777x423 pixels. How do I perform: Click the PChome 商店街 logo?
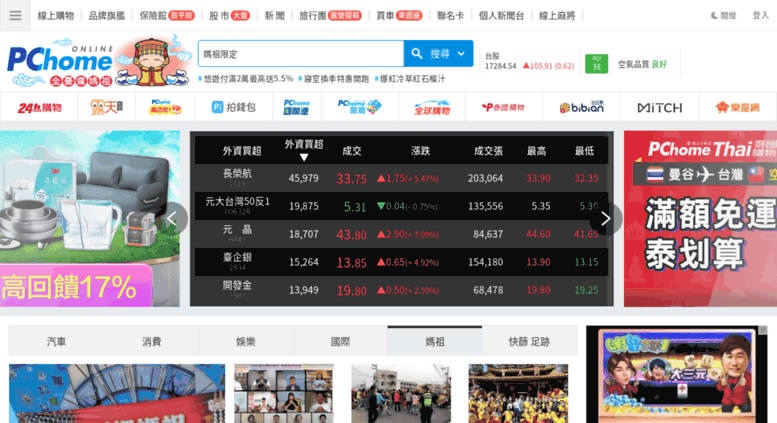pyautogui.click(x=165, y=107)
